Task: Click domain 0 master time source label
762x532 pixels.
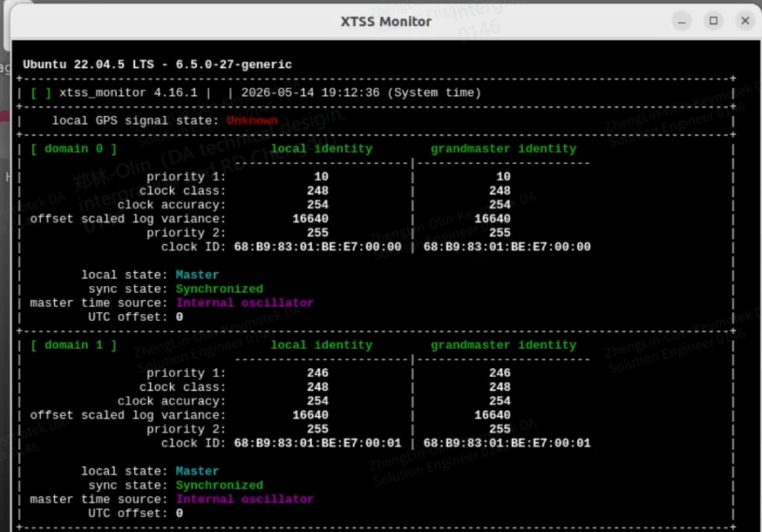Action: coord(99,303)
